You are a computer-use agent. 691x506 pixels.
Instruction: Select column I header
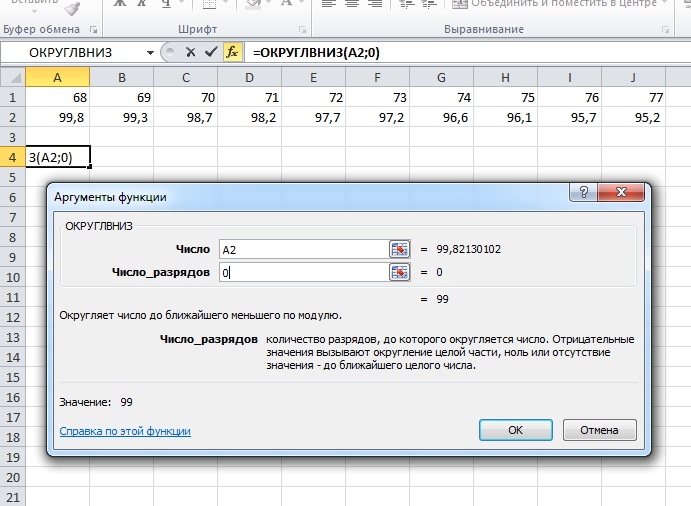click(569, 78)
